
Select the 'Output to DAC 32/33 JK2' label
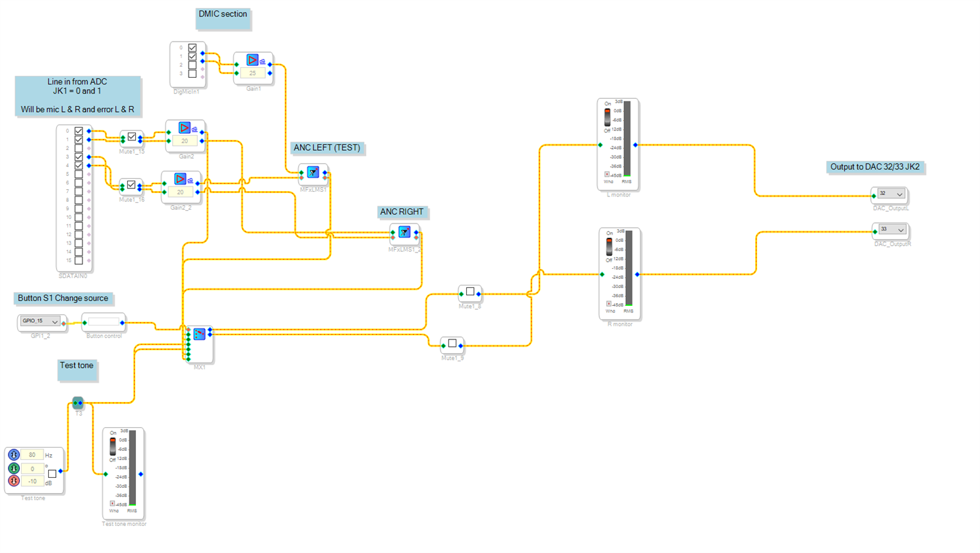(x=875, y=167)
